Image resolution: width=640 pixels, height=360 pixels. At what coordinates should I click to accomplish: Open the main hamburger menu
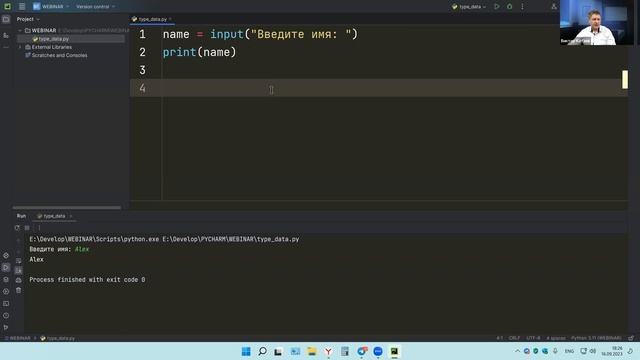[22, 7]
